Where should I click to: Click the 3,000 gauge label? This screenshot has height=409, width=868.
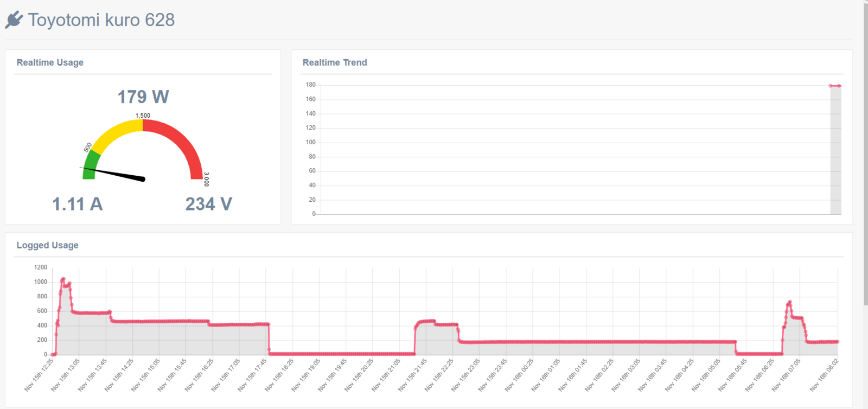tap(206, 179)
